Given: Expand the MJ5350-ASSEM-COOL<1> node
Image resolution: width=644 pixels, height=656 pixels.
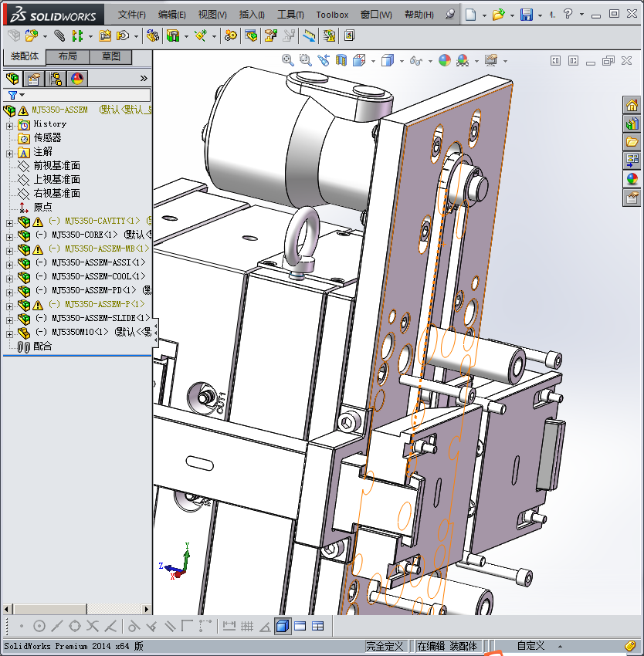Looking at the screenshot, I should click(9, 279).
